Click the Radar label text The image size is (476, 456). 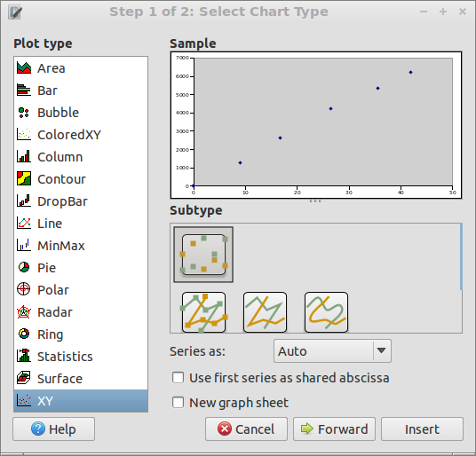[x=55, y=312]
